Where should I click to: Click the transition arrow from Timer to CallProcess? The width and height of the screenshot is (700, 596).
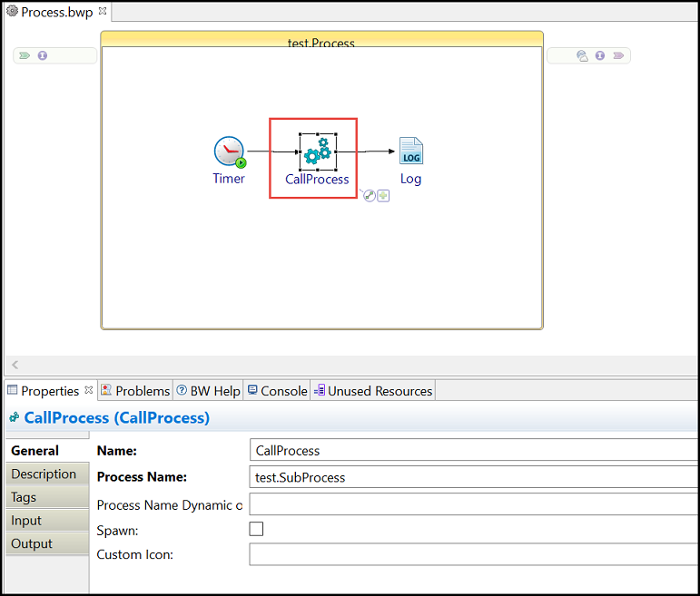(273, 151)
